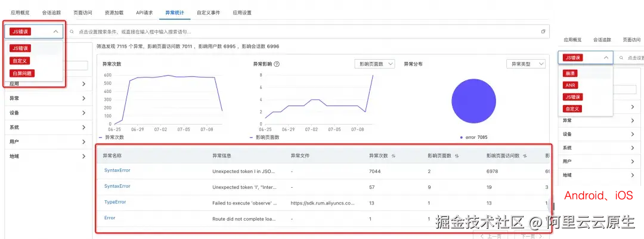Click the 'Unexpected token I in JSO...' message cell
Image resolution: width=644 pixels, height=239 pixels.
(244, 171)
